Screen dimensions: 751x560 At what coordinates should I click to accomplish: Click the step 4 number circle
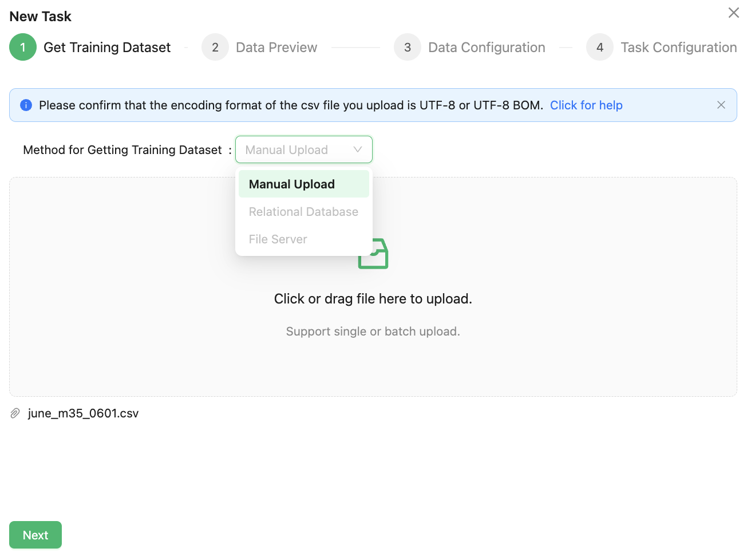[x=600, y=48]
